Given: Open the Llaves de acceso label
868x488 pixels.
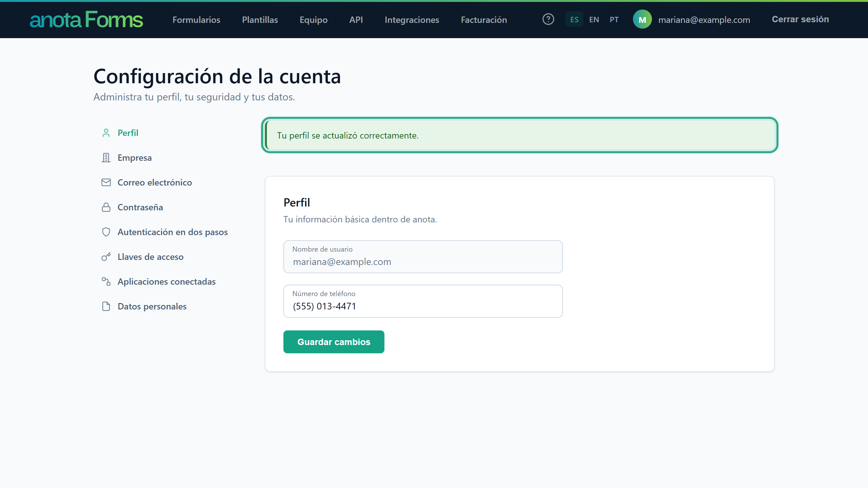Looking at the screenshot, I should [x=150, y=257].
